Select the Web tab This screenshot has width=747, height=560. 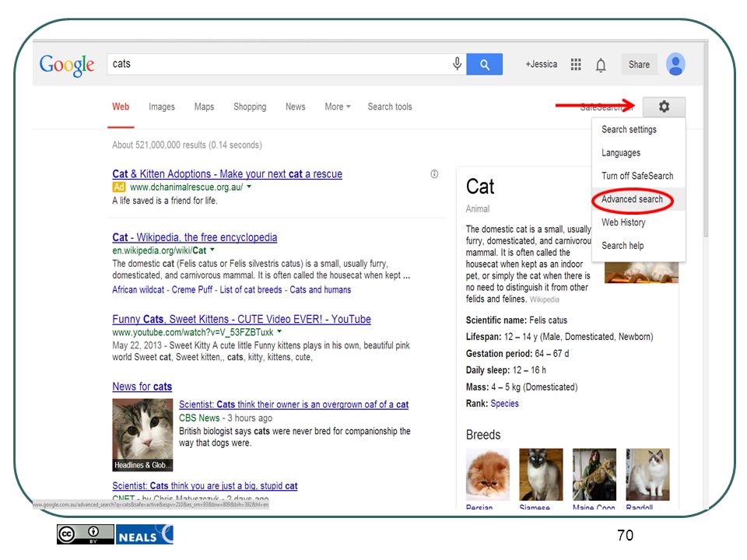(x=121, y=107)
